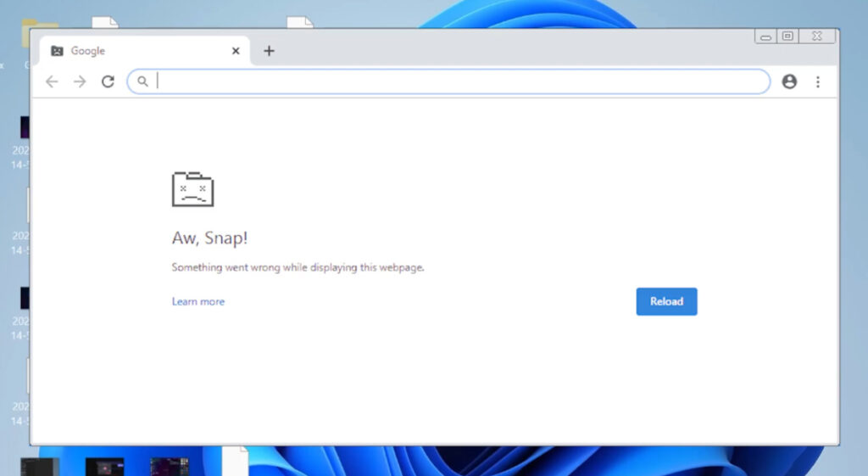
Task: Open the Learn more link
Action: (x=198, y=301)
